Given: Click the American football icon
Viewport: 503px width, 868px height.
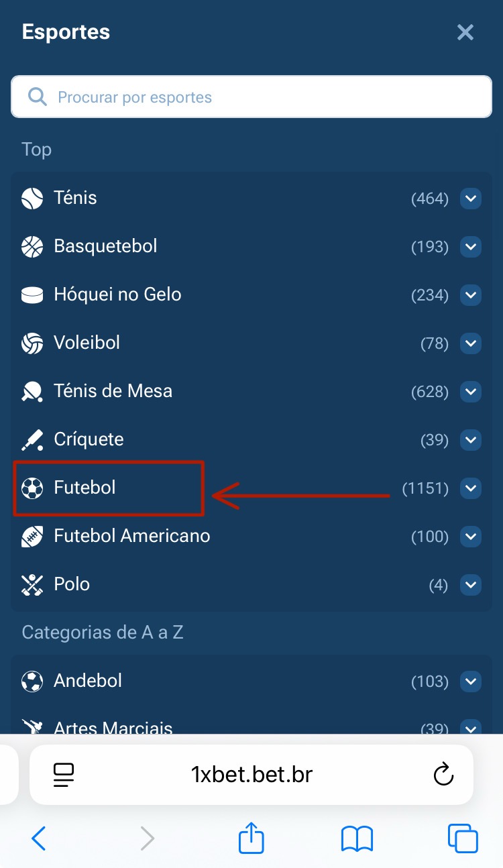Looking at the screenshot, I should [x=32, y=537].
